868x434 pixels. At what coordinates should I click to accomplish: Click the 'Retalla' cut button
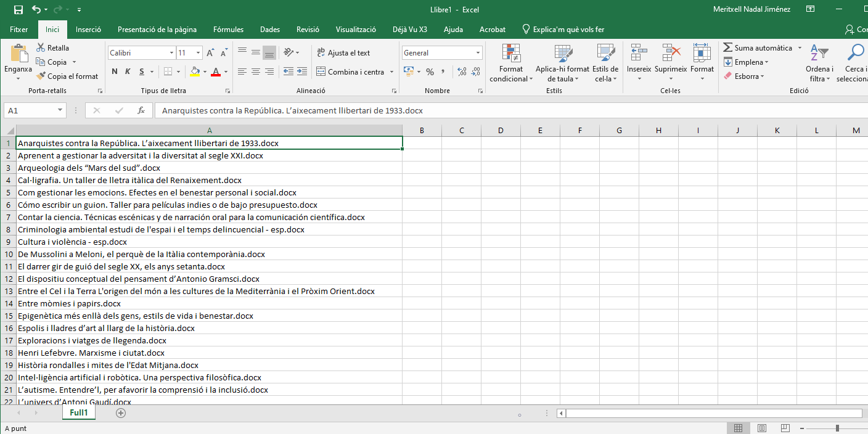tap(53, 47)
